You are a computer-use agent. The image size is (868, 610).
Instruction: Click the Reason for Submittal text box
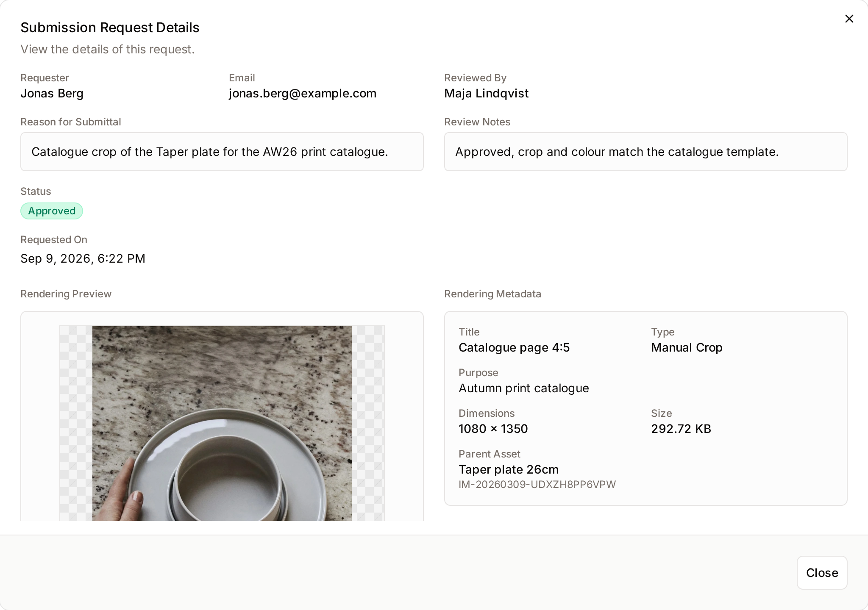(222, 152)
